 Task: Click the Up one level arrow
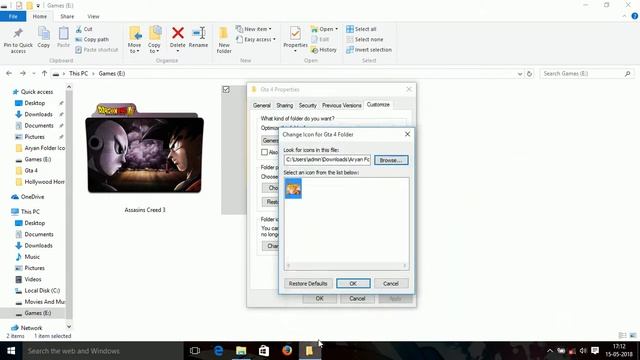(x=44, y=73)
